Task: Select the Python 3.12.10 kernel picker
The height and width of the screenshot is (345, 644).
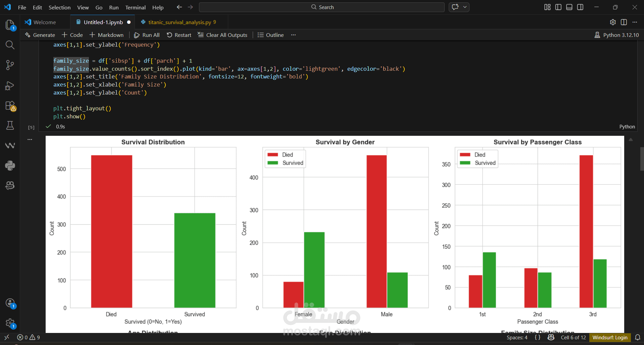Action: [x=617, y=35]
